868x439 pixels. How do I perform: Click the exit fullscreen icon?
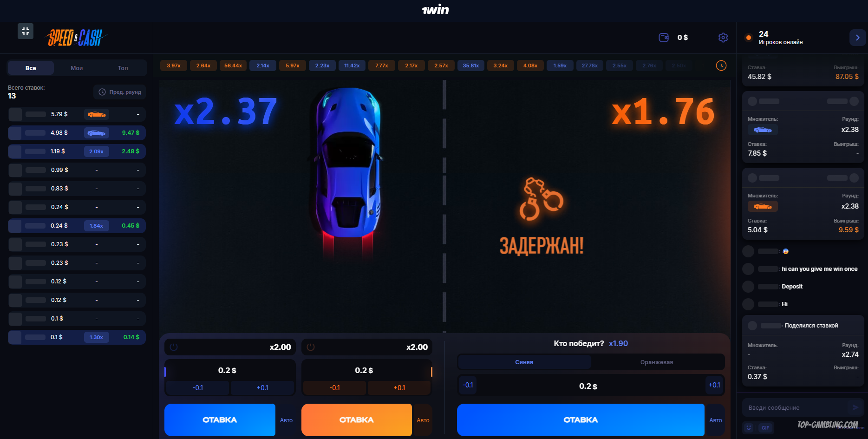point(26,31)
